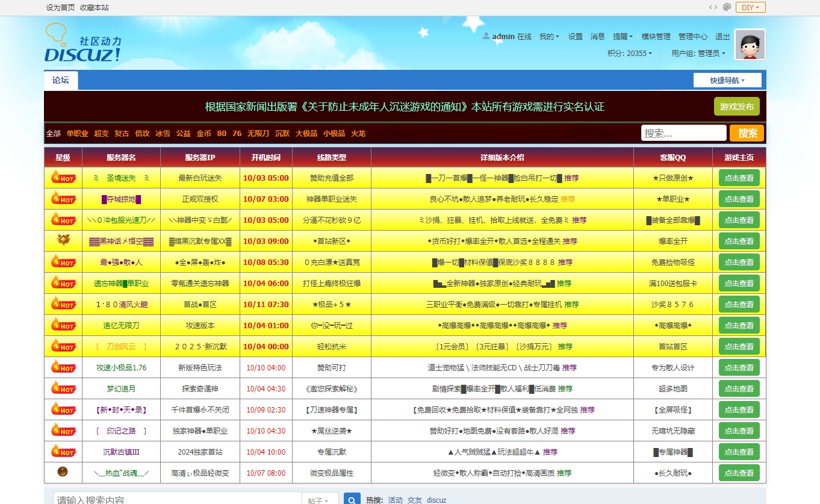Click the 游戏发布 button

737,107
